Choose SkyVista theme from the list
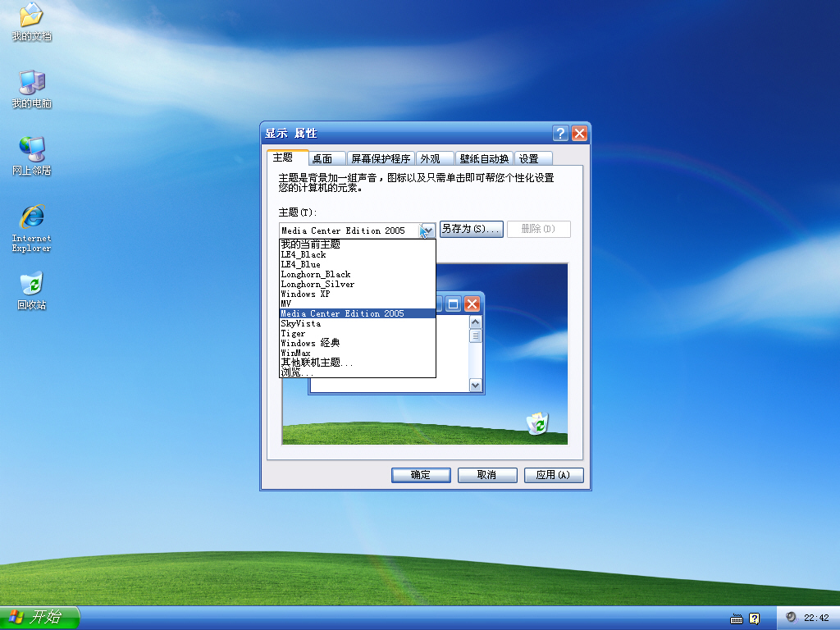The image size is (840, 630). (358, 323)
